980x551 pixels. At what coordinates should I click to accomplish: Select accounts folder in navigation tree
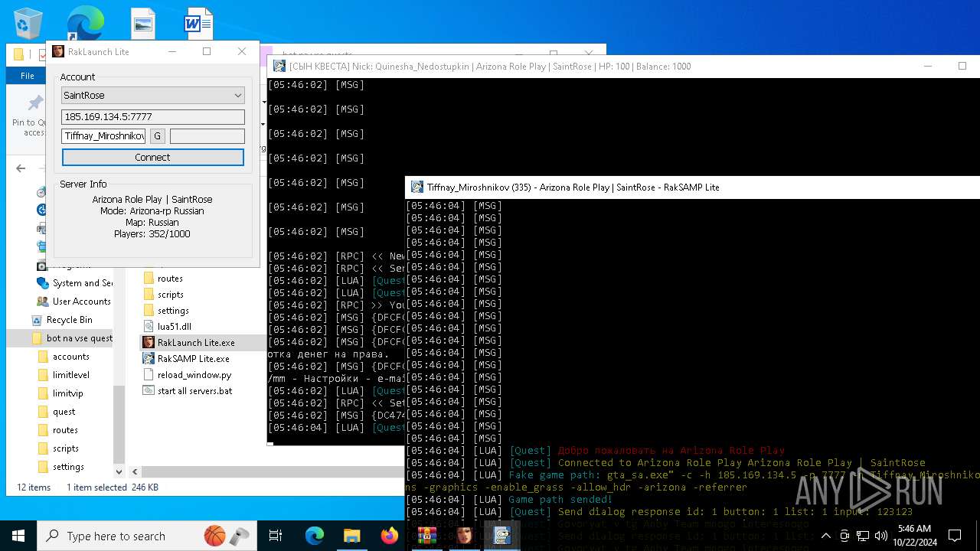[x=64, y=357]
